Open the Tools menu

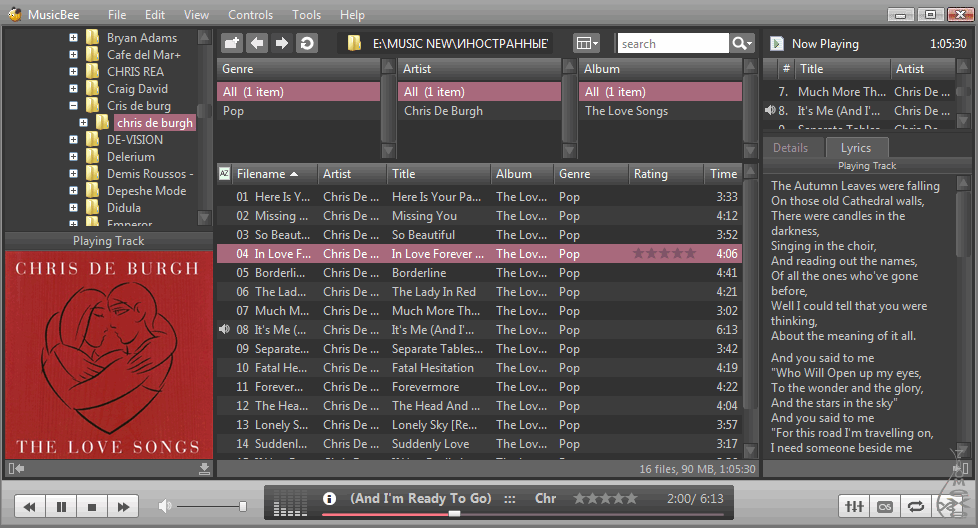point(306,14)
